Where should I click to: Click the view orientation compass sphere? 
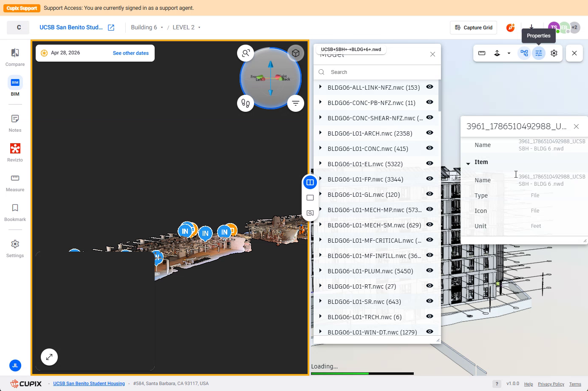click(271, 78)
